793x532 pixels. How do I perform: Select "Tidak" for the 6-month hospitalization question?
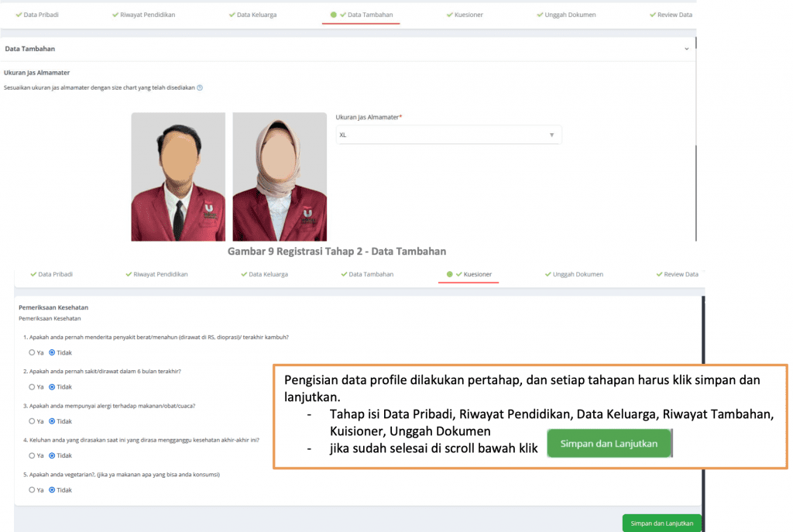pyautogui.click(x=52, y=386)
